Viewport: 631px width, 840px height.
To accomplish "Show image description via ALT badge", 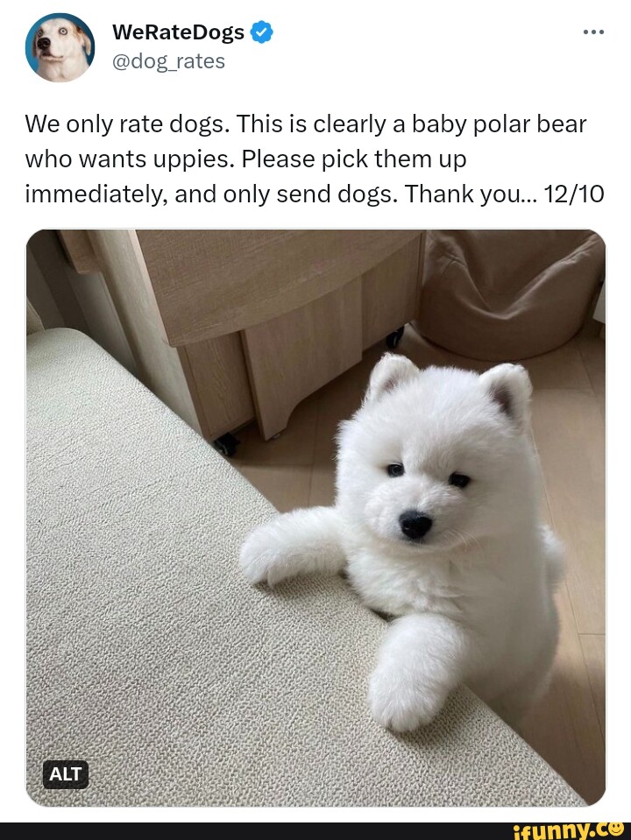I will 66,774.
